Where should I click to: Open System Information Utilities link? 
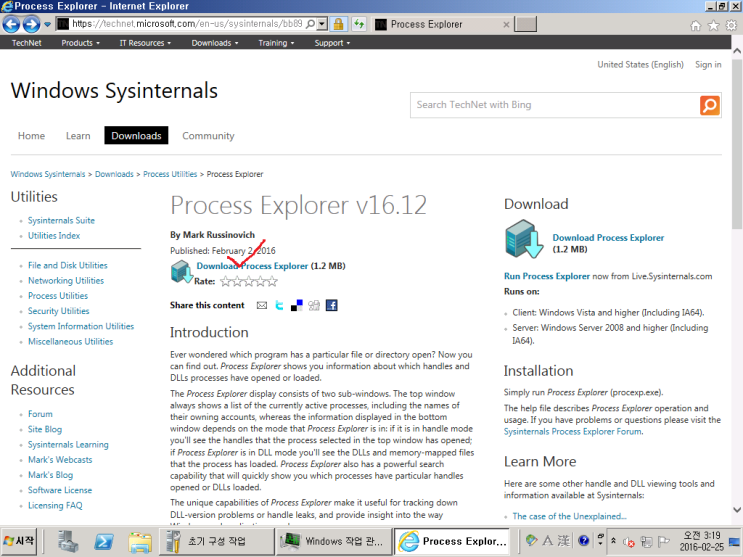coord(81,326)
